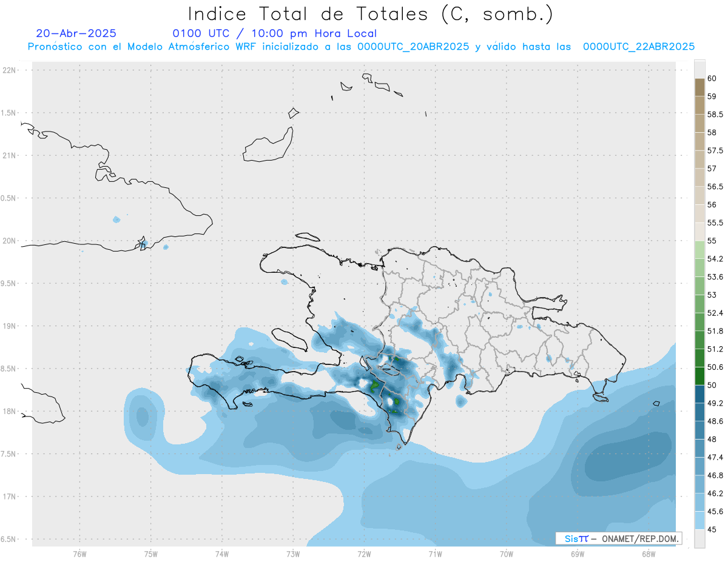Click the legend value '55'

(712, 241)
